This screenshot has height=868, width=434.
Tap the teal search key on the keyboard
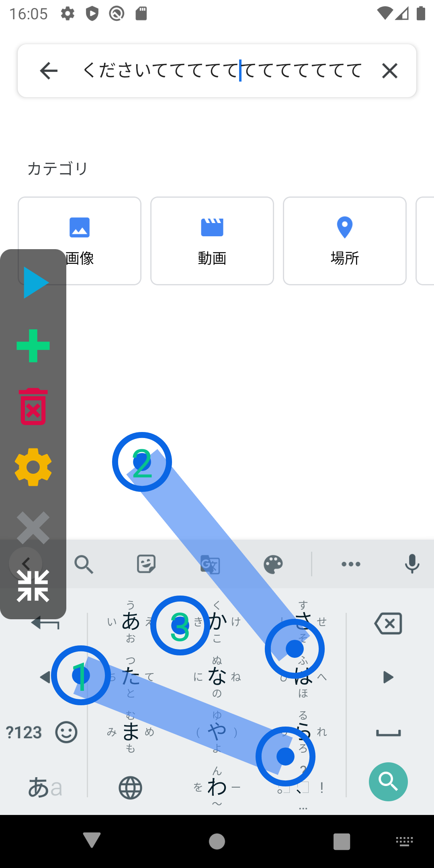388,782
